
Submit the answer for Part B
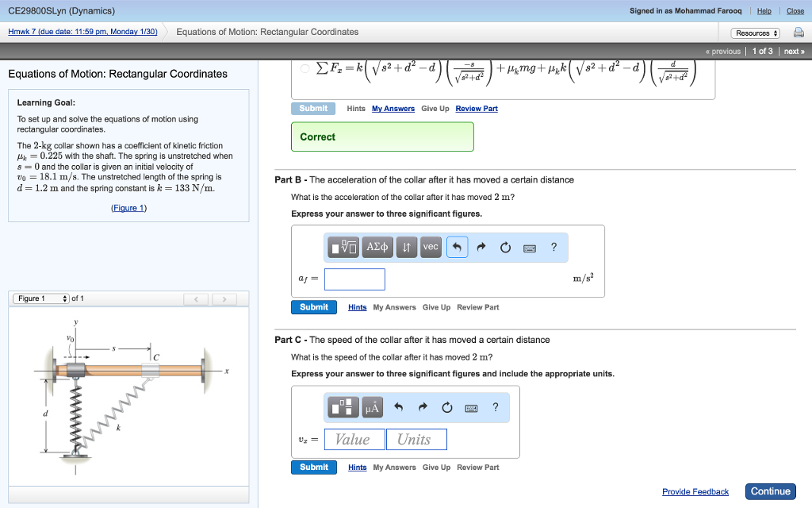click(313, 307)
